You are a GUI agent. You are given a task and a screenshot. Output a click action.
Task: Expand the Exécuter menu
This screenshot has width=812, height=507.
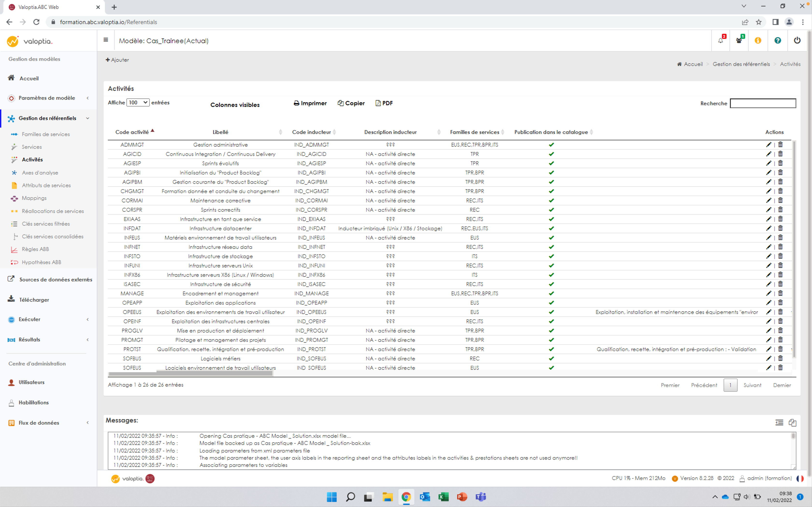29,319
